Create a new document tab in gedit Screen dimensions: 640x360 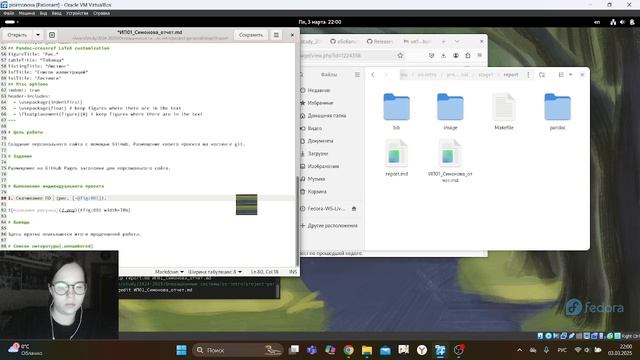pos(52,35)
